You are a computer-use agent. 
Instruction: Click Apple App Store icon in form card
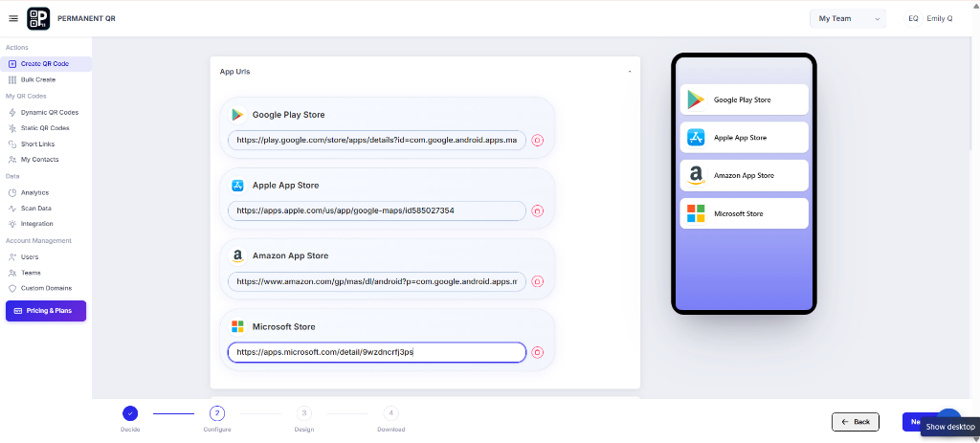point(237,185)
